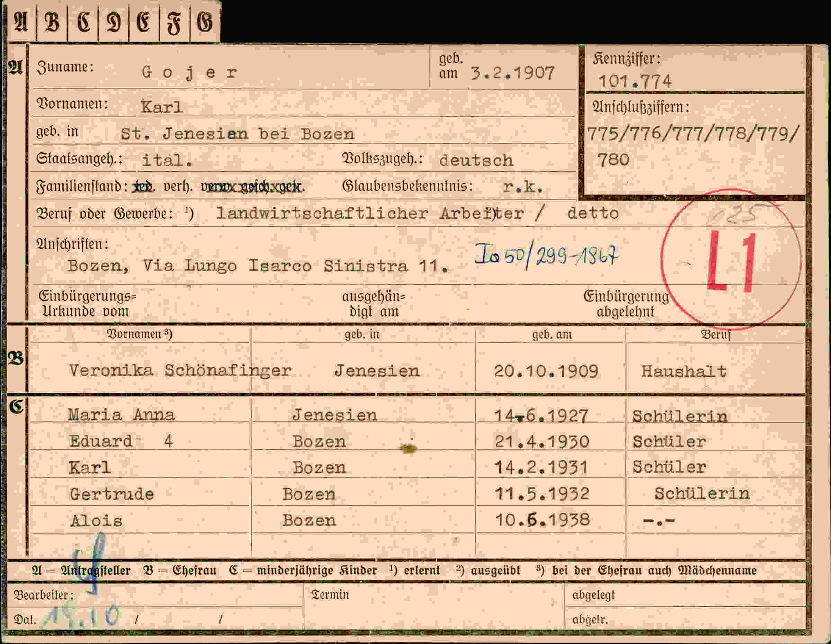Click the birth date 14.2.1931
Screen dimensions: 831x644
click(x=541, y=467)
